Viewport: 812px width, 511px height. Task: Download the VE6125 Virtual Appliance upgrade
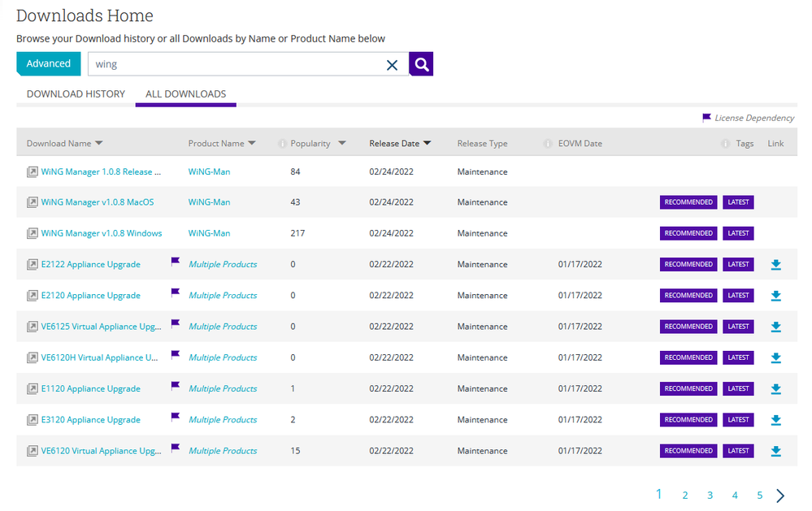tap(775, 327)
